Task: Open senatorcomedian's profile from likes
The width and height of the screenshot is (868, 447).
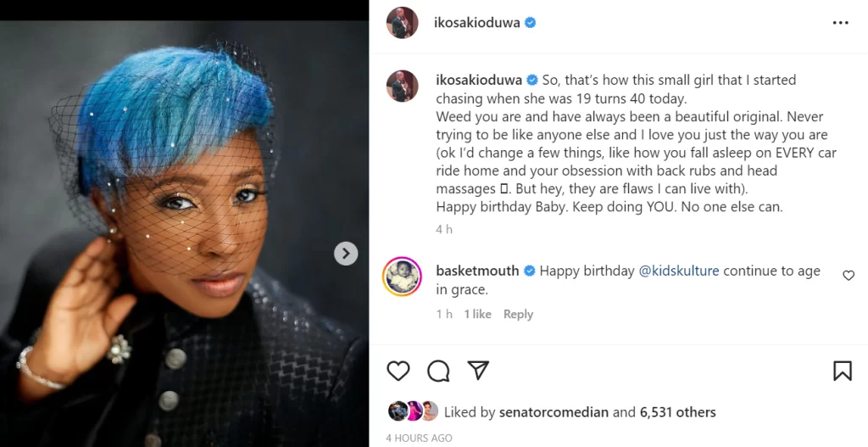Action: coord(557,412)
